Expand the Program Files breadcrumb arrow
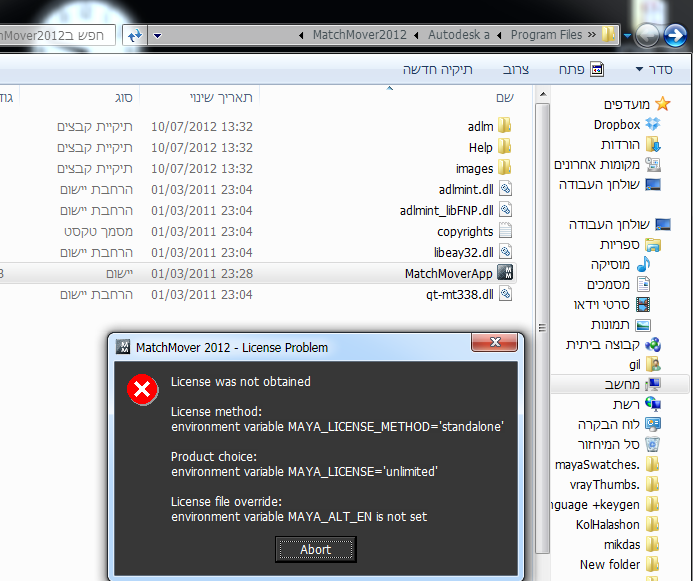Image resolution: width=693 pixels, height=581 pixels. [499, 35]
